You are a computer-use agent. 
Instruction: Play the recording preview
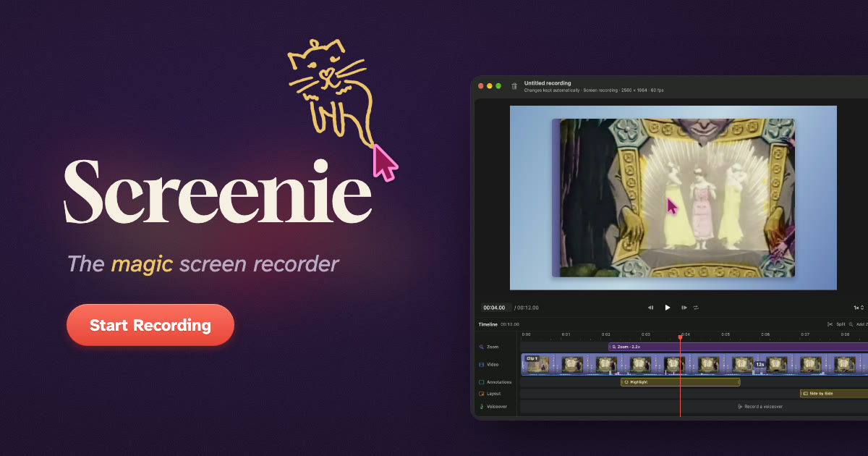(668, 308)
